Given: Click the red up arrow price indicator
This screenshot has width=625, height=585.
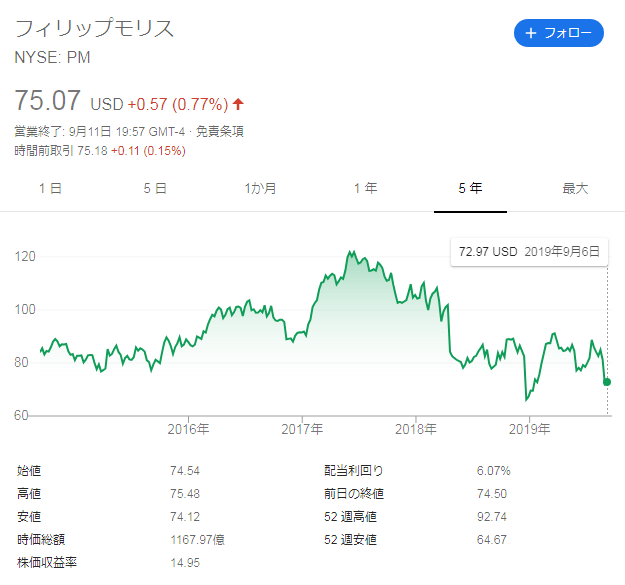Looking at the screenshot, I should point(238,104).
